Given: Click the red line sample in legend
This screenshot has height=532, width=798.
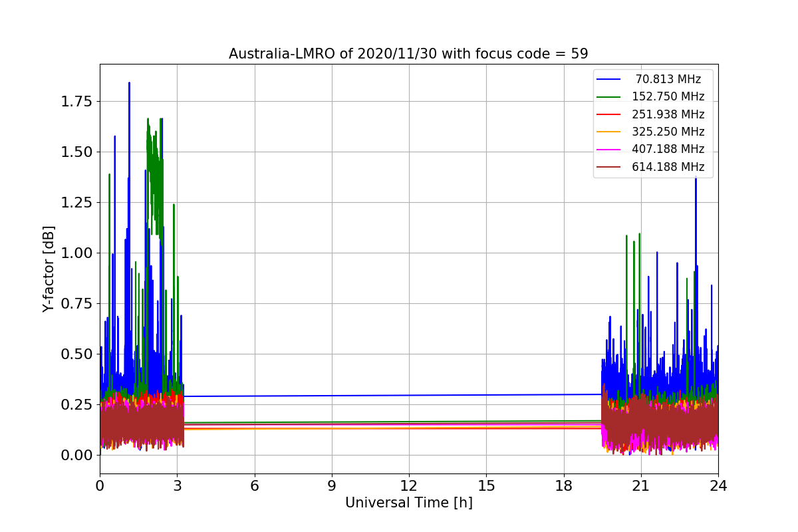Looking at the screenshot, I should [x=610, y=114].
